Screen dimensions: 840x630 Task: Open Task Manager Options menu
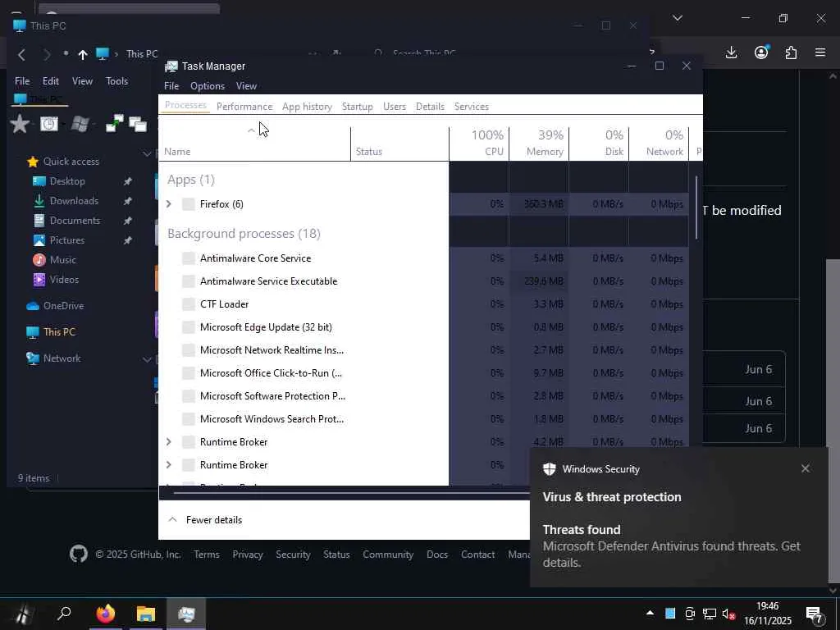pos(208,85)
